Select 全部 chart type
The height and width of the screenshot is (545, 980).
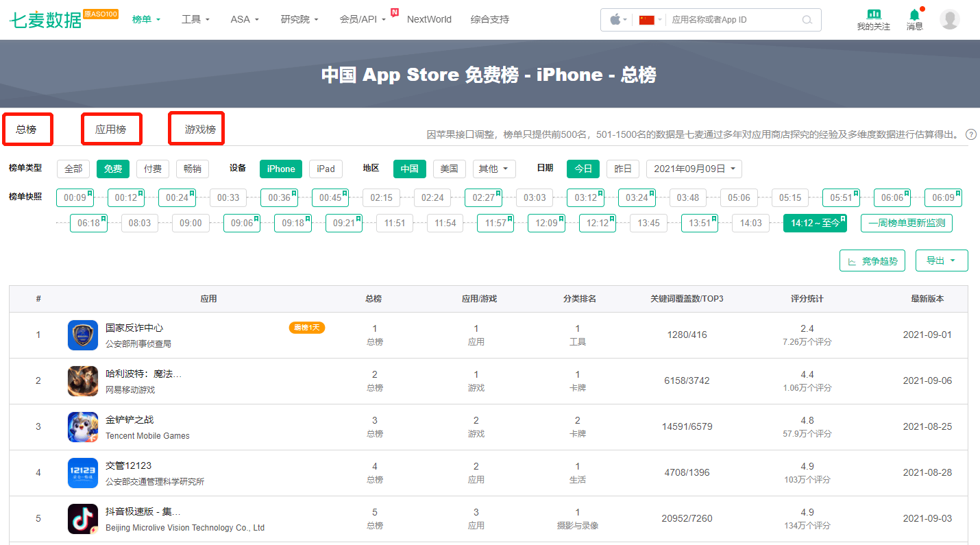[x=74, y=169]
